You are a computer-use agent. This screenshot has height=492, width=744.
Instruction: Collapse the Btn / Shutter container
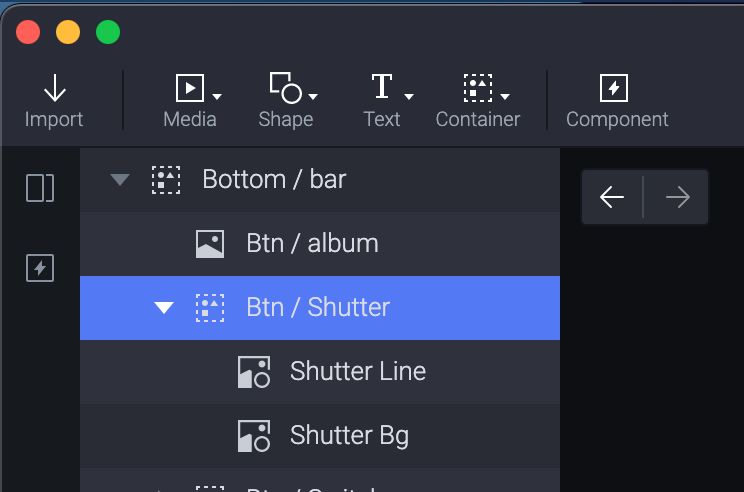click(x=164, y=307)
